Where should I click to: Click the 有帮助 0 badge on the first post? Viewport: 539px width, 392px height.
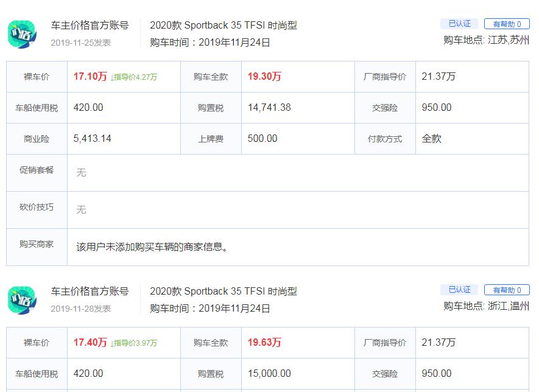(x=506, y=23)
